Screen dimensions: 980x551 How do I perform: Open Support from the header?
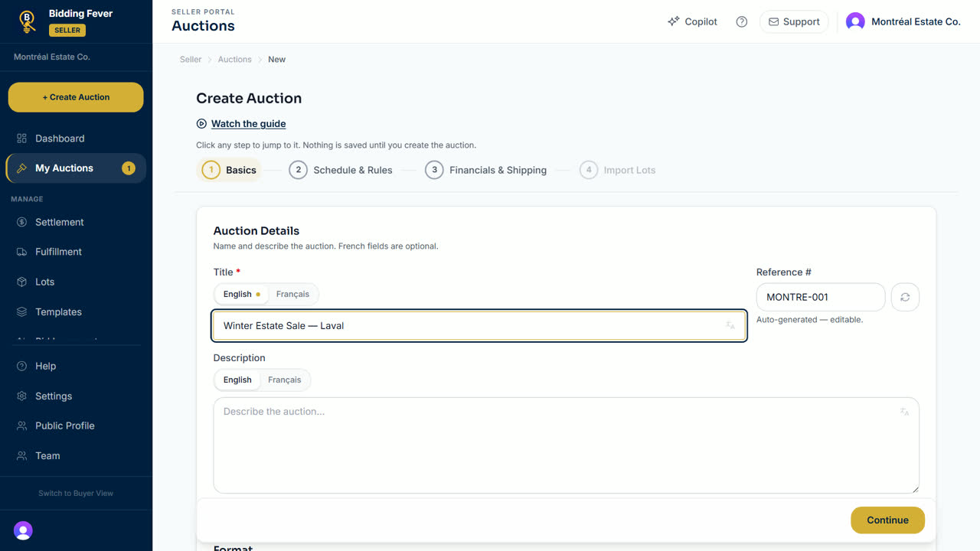click(794, 21)
